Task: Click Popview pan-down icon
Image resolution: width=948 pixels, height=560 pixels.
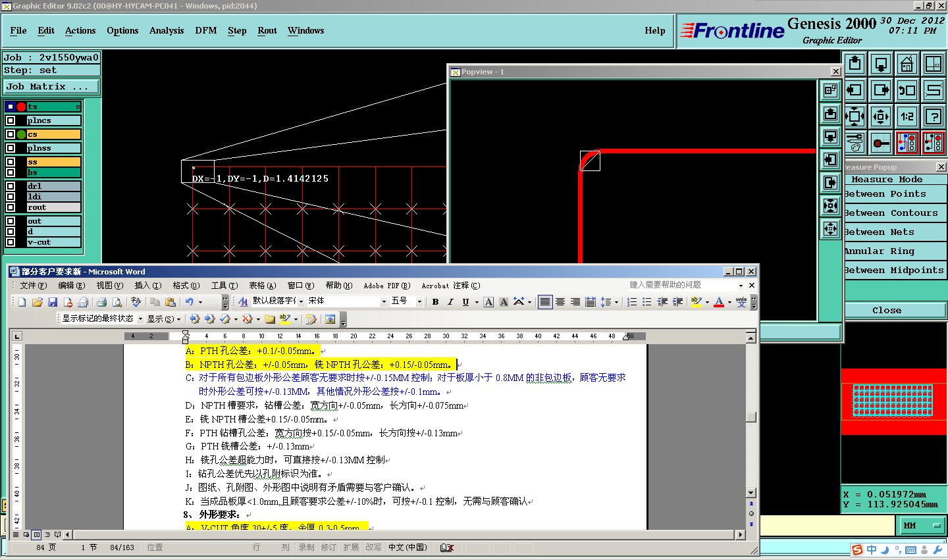Action: (831, 137)
